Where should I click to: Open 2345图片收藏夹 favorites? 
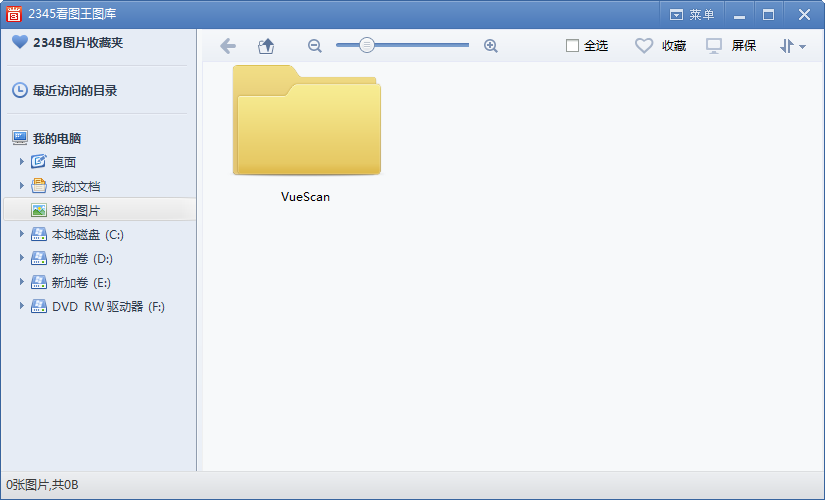click(x=78, y=43)
